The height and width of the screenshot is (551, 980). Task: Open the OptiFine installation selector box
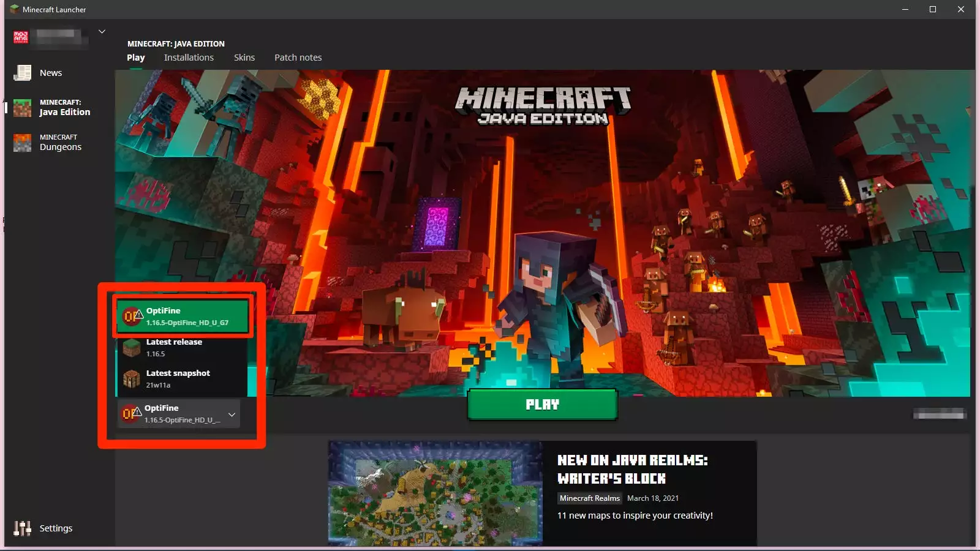178,414
